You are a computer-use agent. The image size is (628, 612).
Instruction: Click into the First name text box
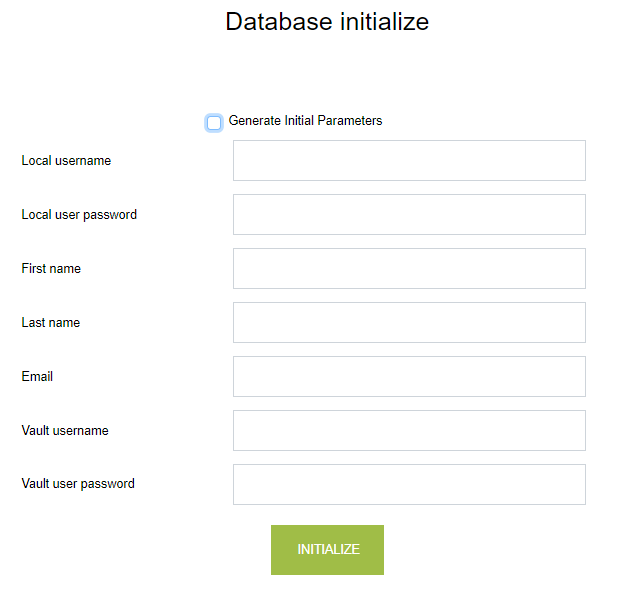point(409,269)
